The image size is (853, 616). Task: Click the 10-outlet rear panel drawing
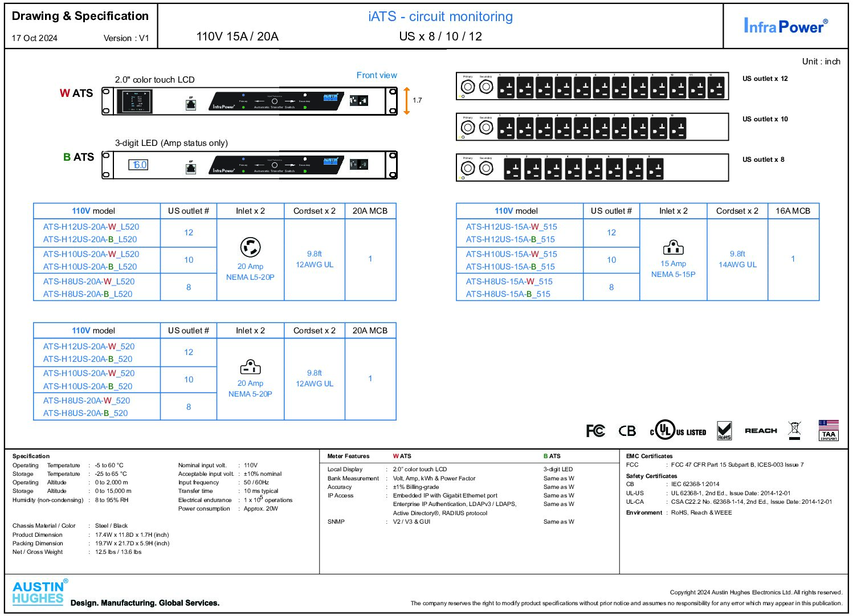pos(593,127)
